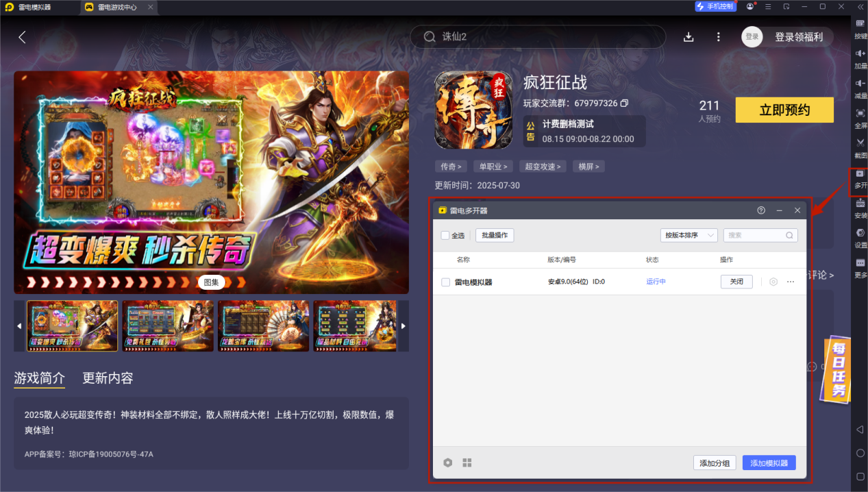Image resolution: width=868 pixels, height=492 pixels.
Task: Click the 运行中 status text
Action: tap(656, 282)
